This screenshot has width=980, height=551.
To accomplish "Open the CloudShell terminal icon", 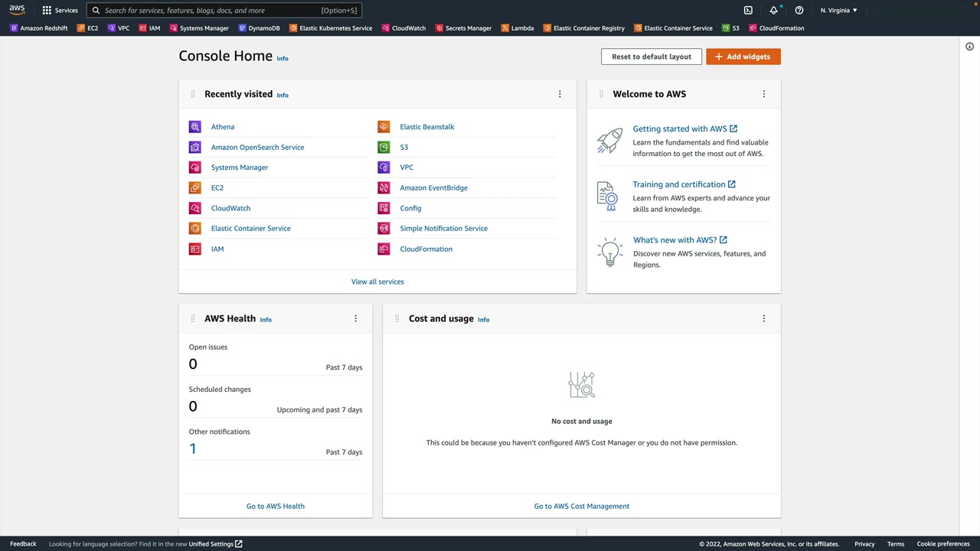I will tap(748, 11).
